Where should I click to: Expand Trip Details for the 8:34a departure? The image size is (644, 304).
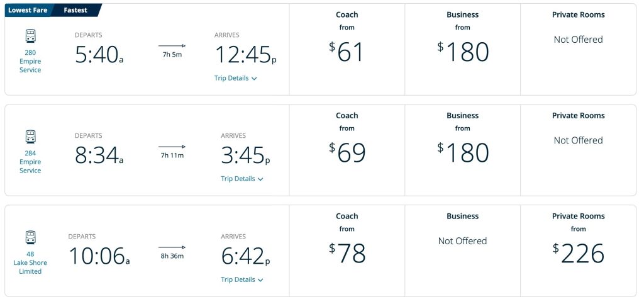tap(241, 179)
